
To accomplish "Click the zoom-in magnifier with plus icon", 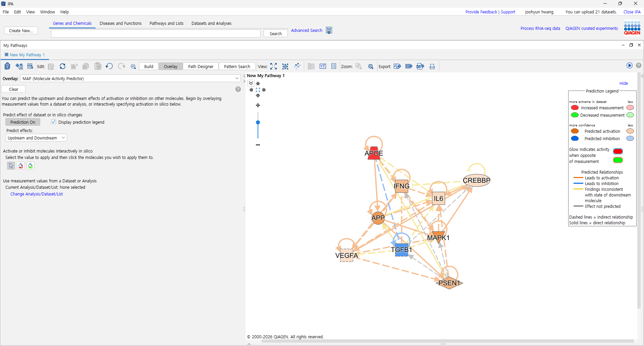I will 371,66.
